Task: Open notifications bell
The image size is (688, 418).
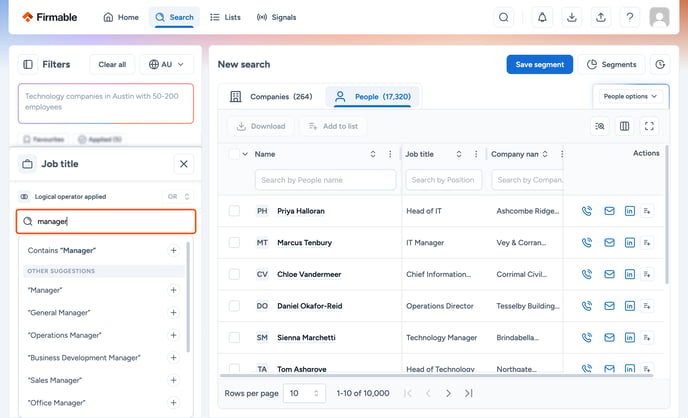Action: pos(542,18)
